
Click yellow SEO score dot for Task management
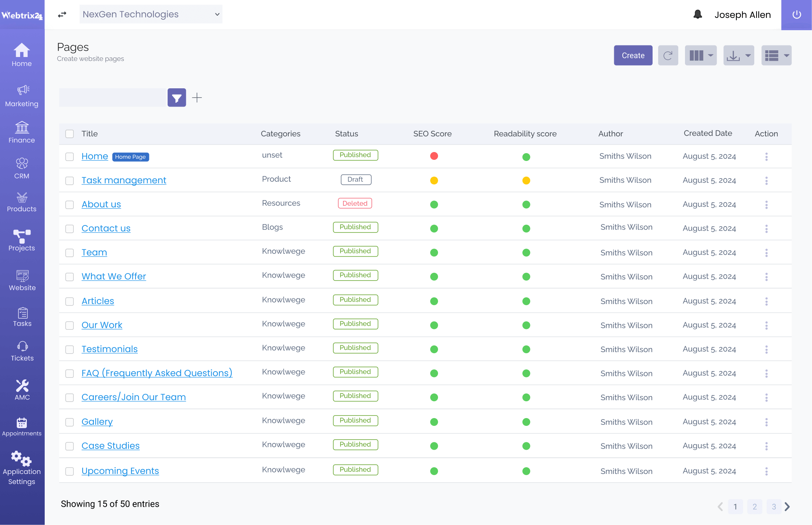point(434,181)
